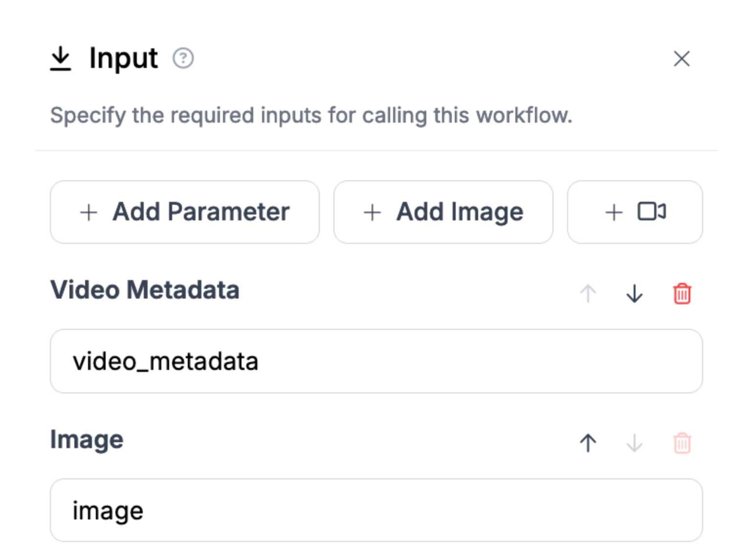Delete the Video Metadata input
The width and height of the screenshot is (751, 560).
[682, 294]
